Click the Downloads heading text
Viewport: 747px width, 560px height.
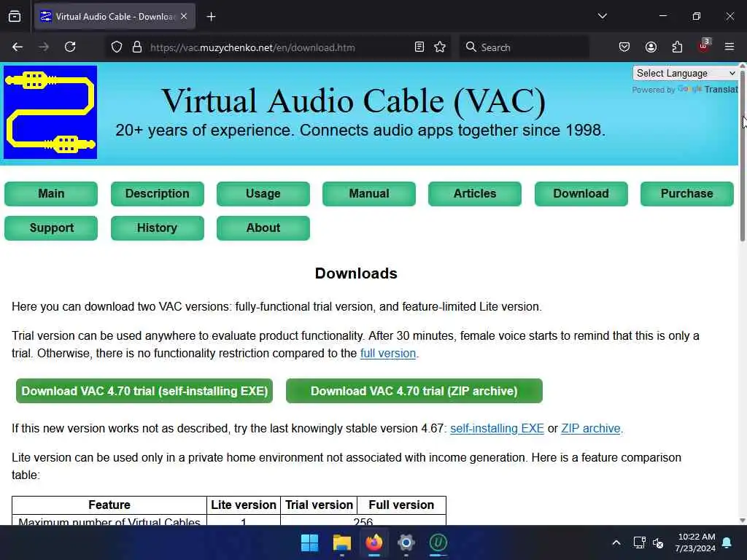click(x=356, y=273)
